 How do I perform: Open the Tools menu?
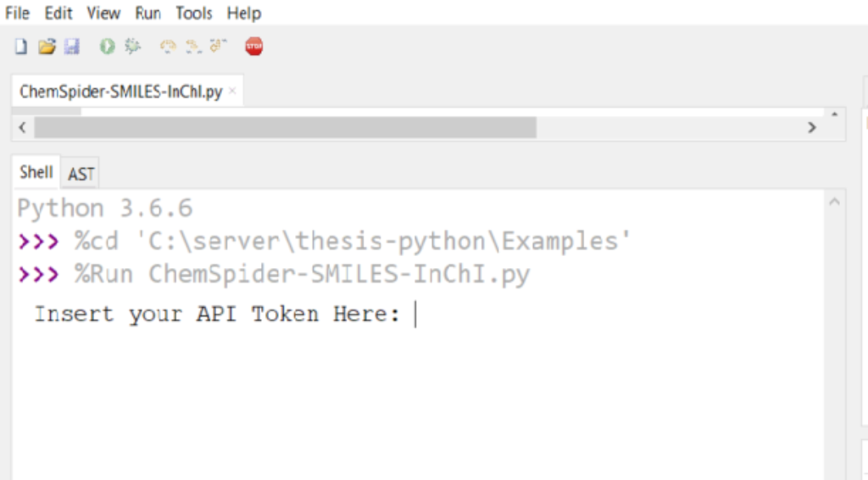(x=194, y=14)
